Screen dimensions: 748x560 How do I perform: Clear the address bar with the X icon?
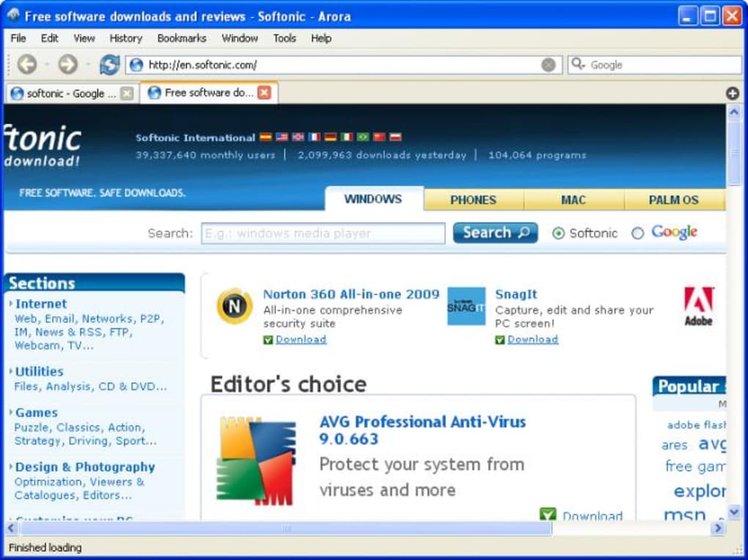point(548,65)
